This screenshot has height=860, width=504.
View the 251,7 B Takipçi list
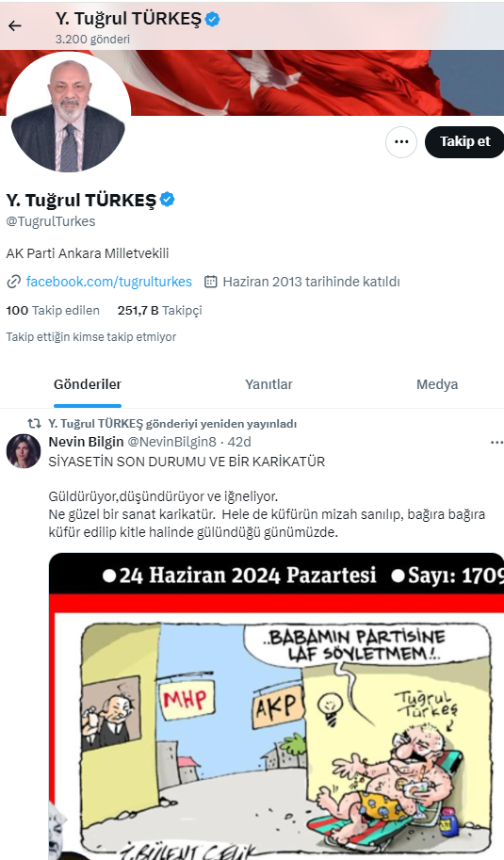(x=159, y=311)
